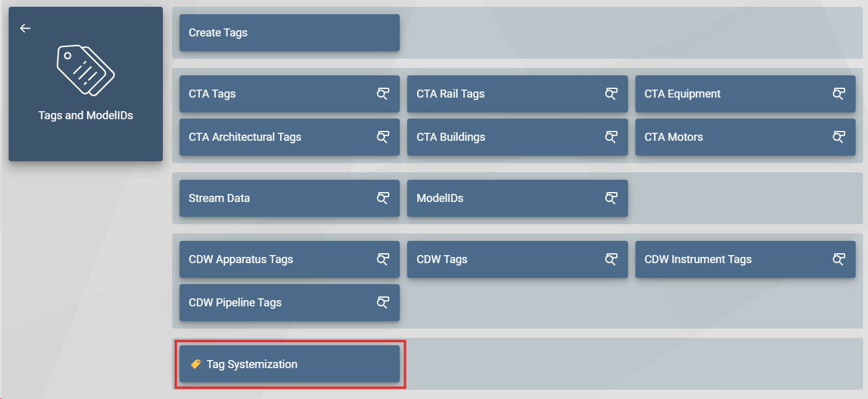Click search icon on CTA Rail Tags
This screenshot has height=399, width=868.
point(611,94)
